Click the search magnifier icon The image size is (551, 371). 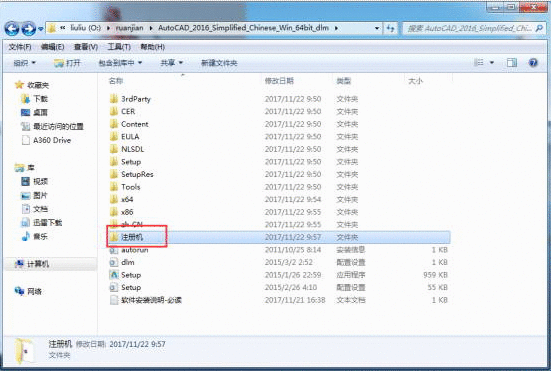coord(539,28)
